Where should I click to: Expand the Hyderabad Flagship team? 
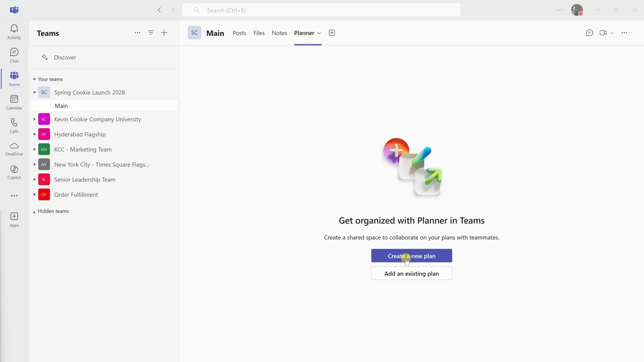pos(34,134)
